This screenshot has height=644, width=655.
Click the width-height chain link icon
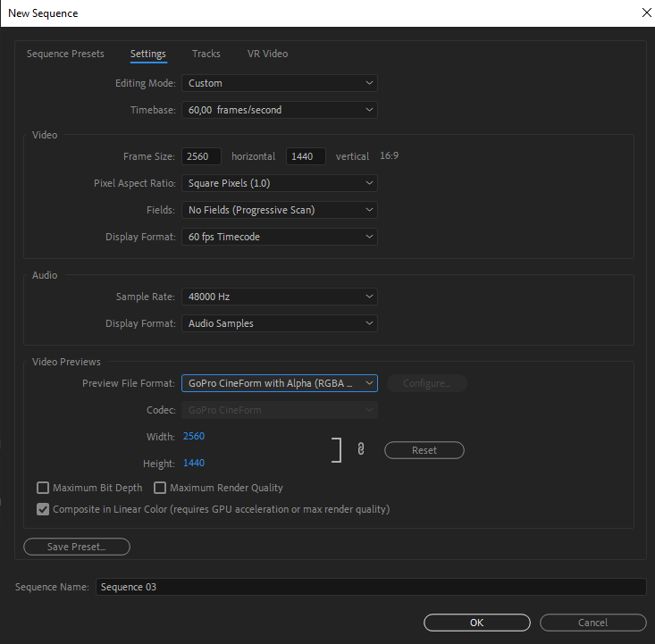pos(361,450)
